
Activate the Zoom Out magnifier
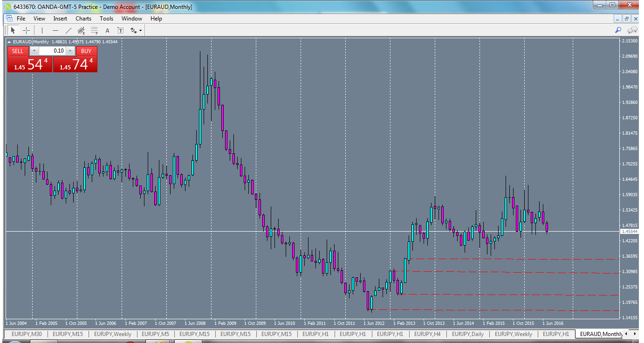[x=632, y=30]
